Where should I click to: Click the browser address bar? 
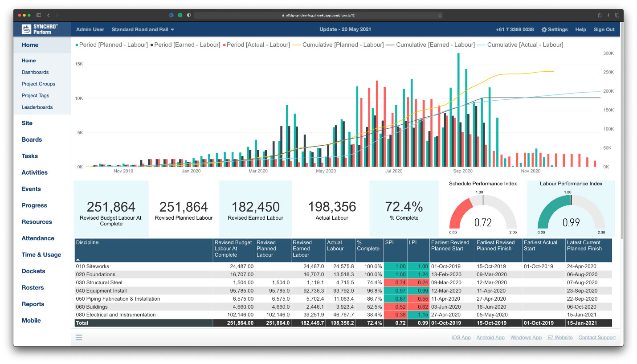[x=318, y=15]
